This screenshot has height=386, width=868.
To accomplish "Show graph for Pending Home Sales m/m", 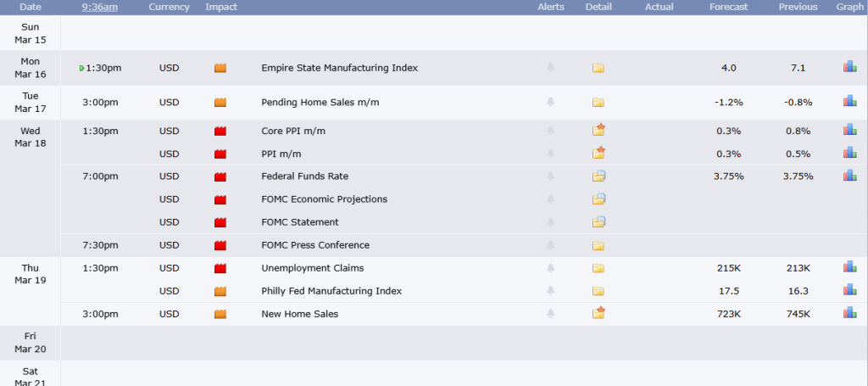I will tap(849, 102).
